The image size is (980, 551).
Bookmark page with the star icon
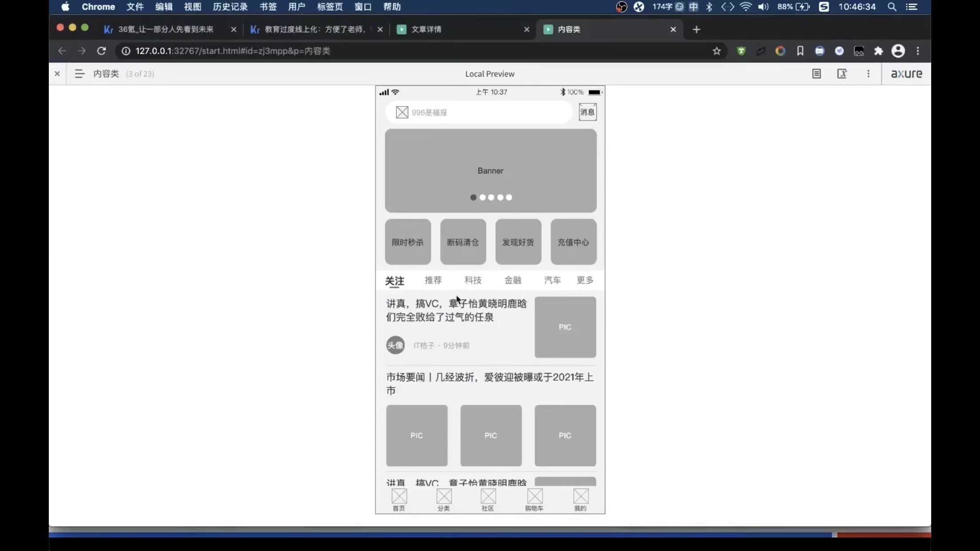click(716, 51)
